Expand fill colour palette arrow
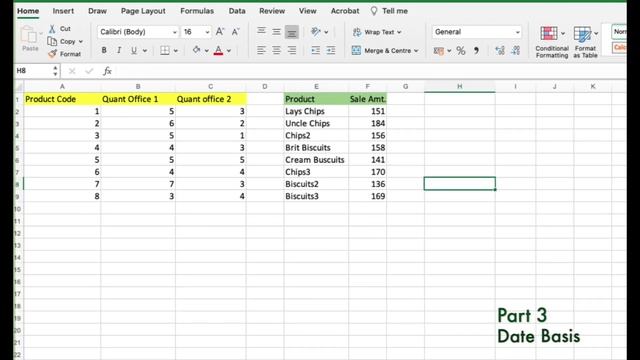Viewport: 640px width, 360px height. coord(207,51)
